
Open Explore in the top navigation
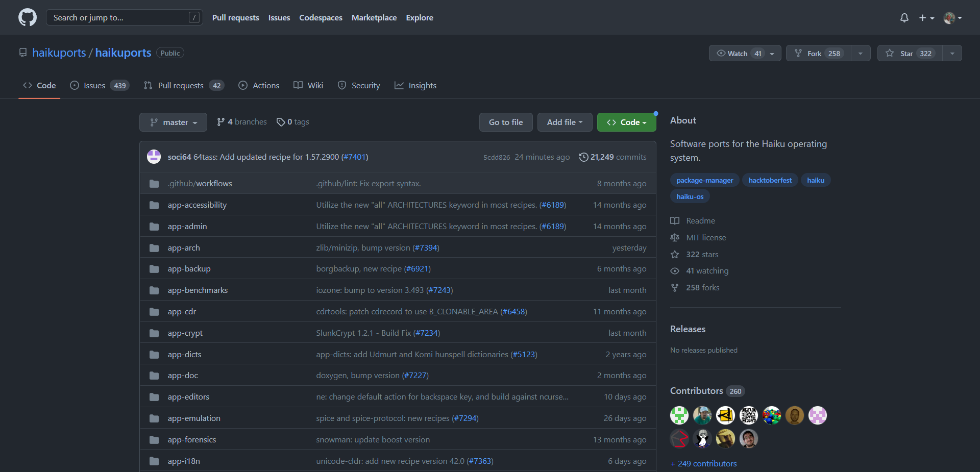point(420,17)
